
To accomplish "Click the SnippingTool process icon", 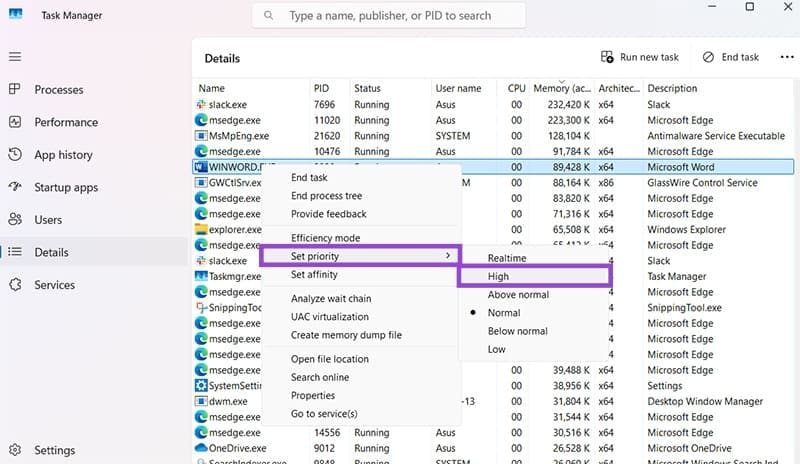I will (201, 307).
